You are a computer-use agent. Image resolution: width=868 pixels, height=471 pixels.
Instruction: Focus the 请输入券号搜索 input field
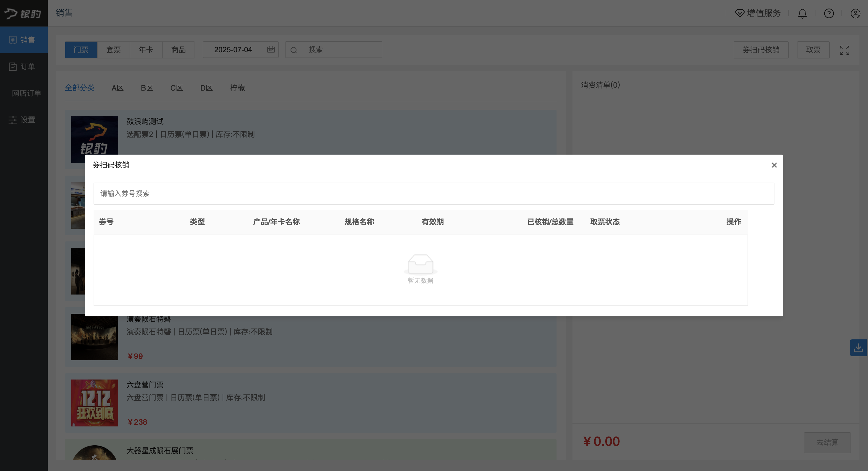pos(434,193)
